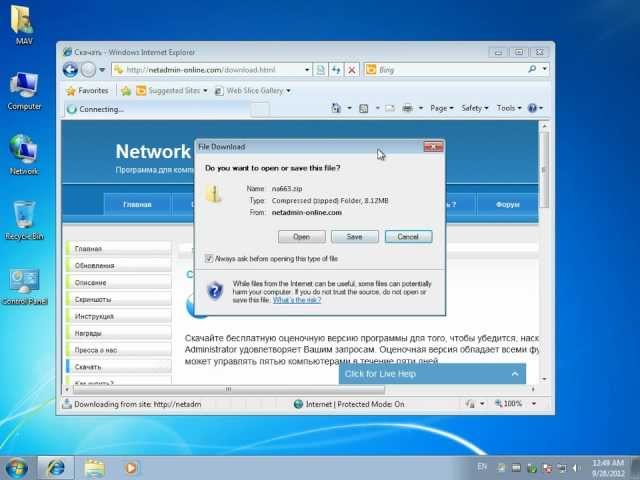Click the status bar privacy icon

(470, 404)
